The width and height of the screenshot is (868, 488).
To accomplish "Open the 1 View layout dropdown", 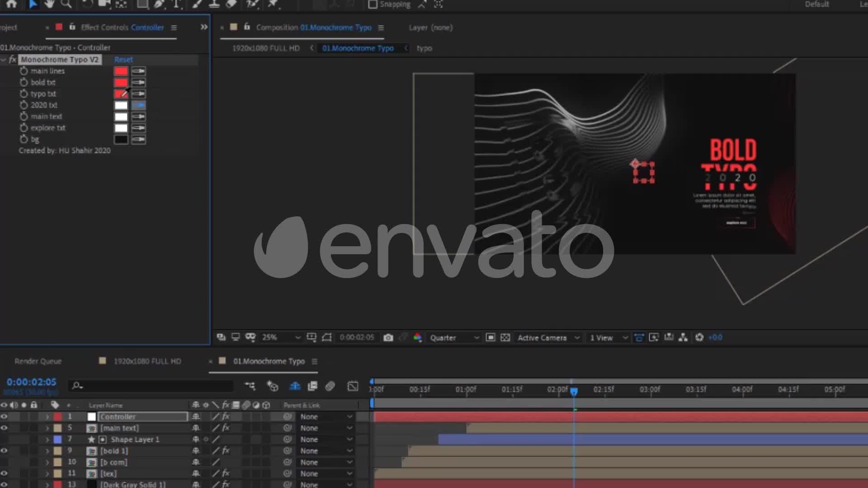I will click(x=609, y=338).
